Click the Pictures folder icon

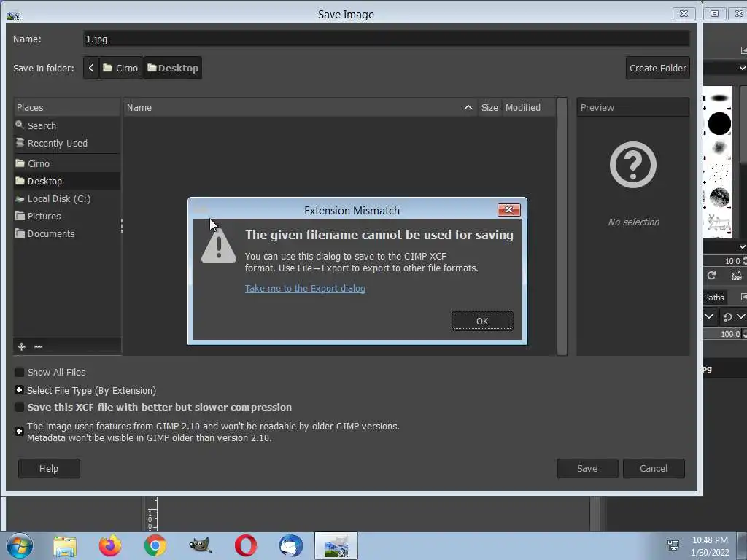20,216
